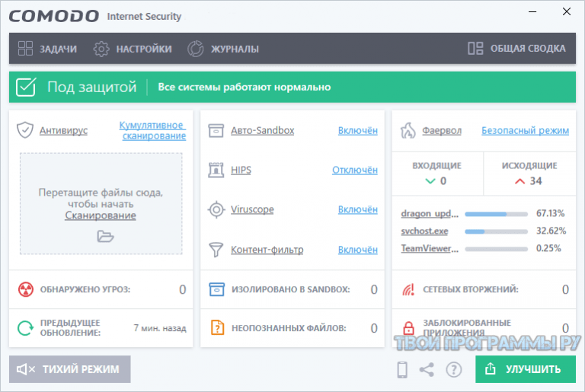Image resolution: width=585 pixels, height=392 pixels.
Task: Click the Журналы logs icon
Action: pyautogui.click(x=196, y=49)
